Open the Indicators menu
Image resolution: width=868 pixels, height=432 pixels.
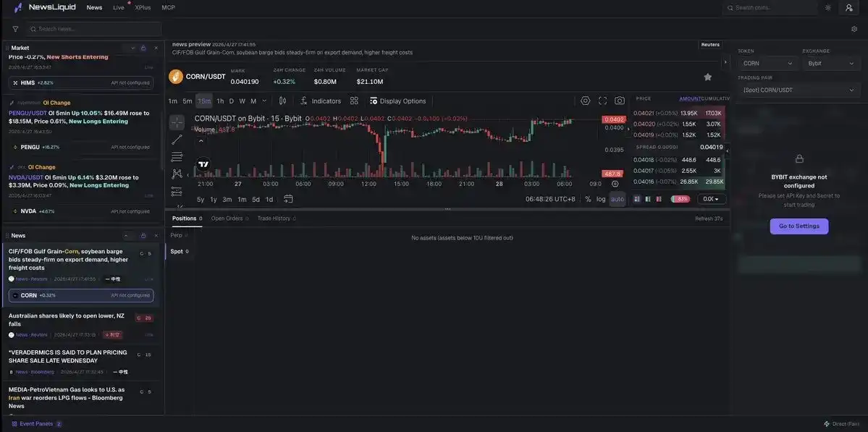[x=321, y=101]
